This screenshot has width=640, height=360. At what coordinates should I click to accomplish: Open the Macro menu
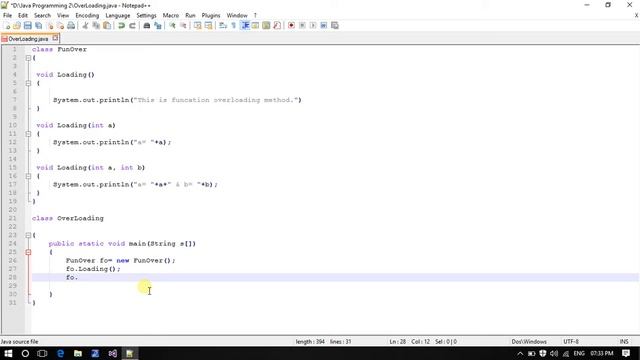tap(171, 15)
